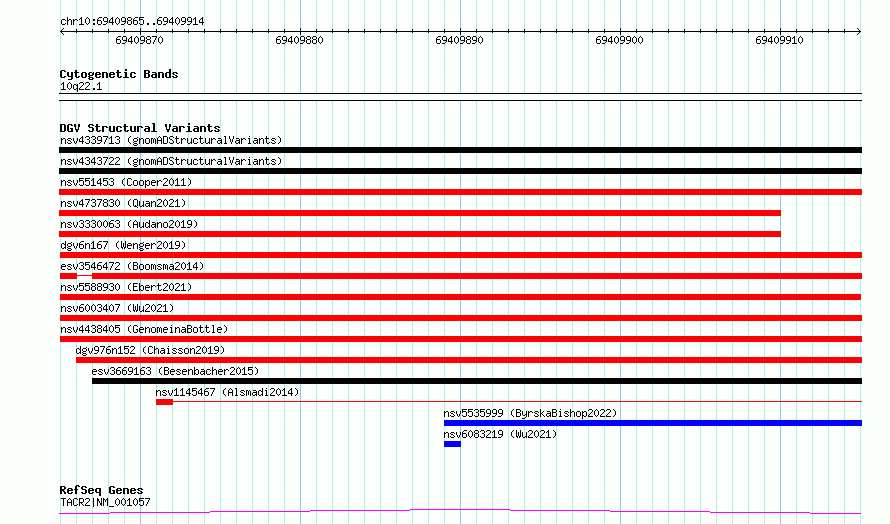This screenshot has height=524, width=890.
Task: Click the red bar of nsv4737830
Action: coord(420,213)
